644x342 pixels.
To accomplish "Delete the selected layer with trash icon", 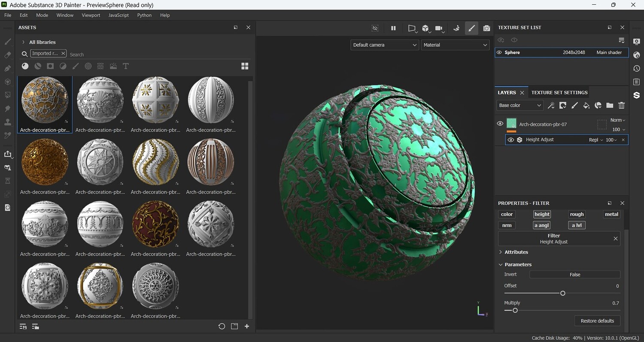I will click(621, 105).
